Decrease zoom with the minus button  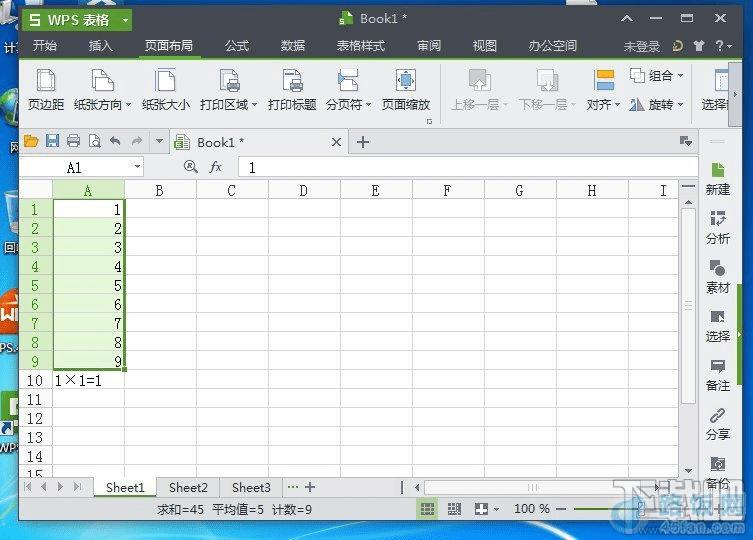pos(561,509)
